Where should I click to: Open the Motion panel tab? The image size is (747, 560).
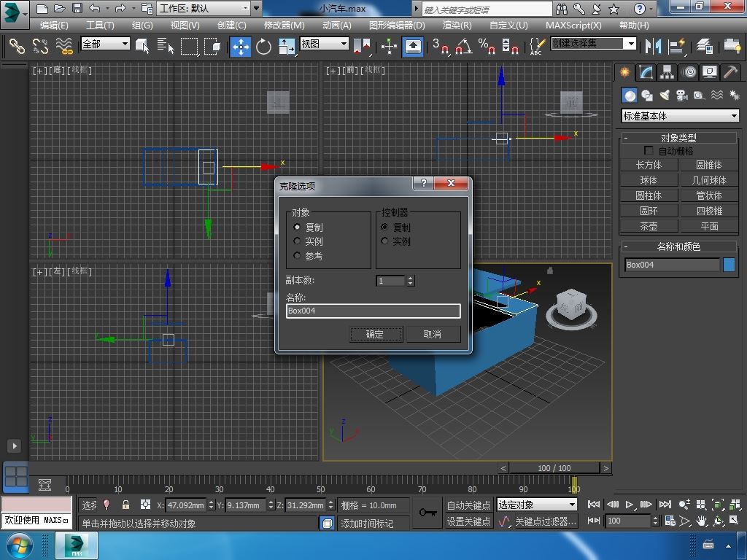[689, 72]
